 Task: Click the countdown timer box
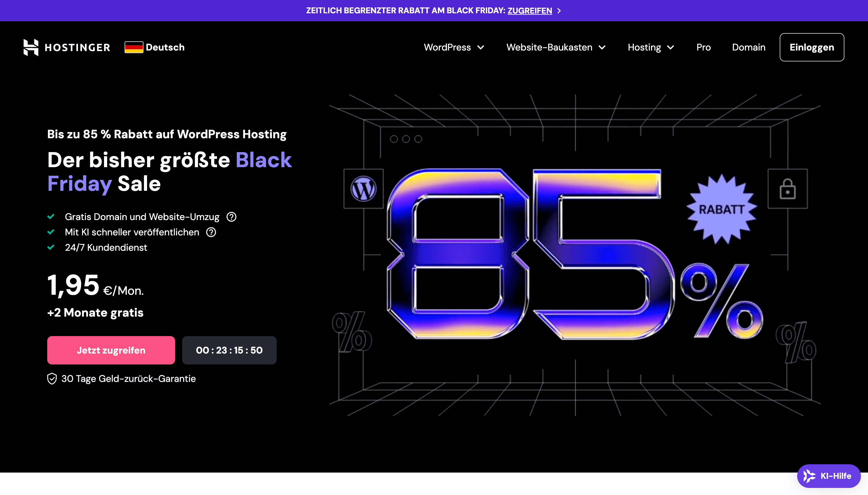[229, 350]
